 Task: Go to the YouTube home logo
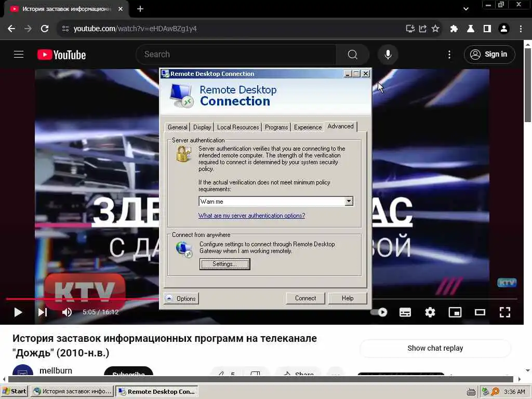tap(61, 55)
